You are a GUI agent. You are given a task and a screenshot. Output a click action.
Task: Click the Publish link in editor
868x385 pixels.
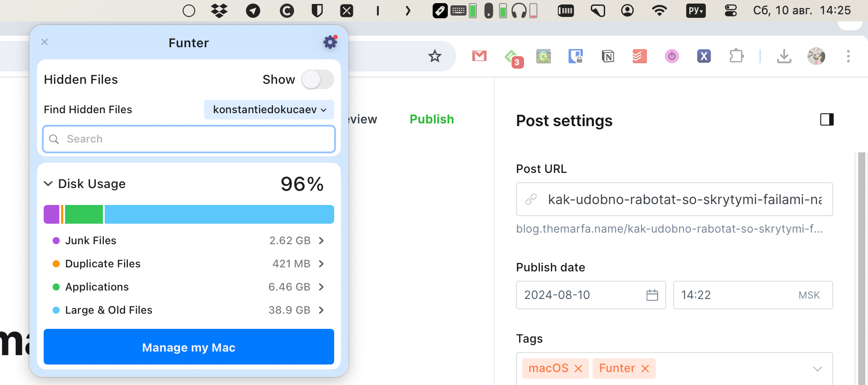click(x=432, y=119)
